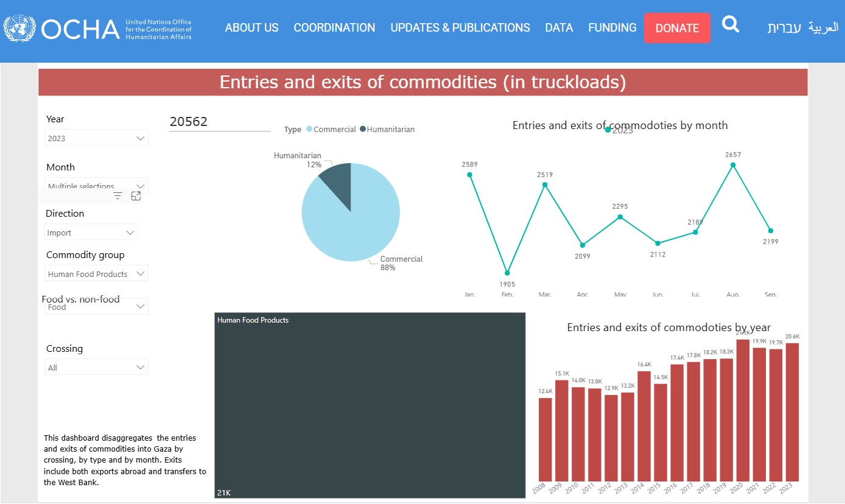
Task: Click the filter lines icon under Month
Action: coord(117,196)
